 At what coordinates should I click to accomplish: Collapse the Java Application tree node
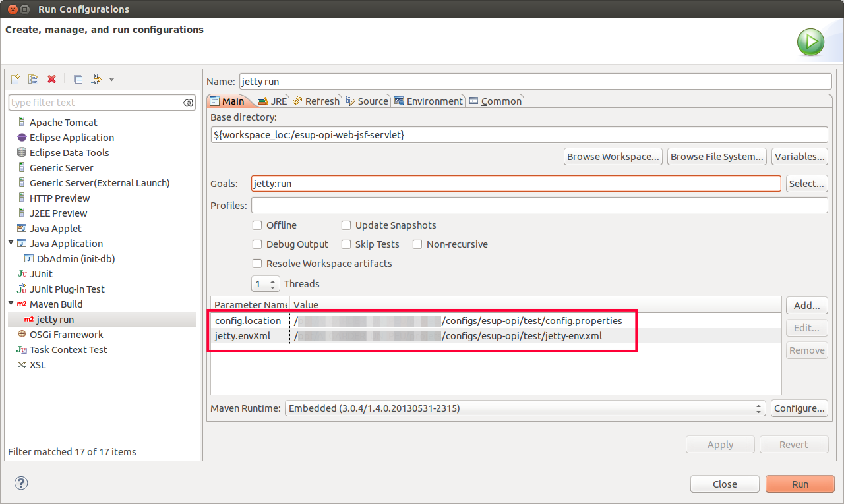(11, 243)
